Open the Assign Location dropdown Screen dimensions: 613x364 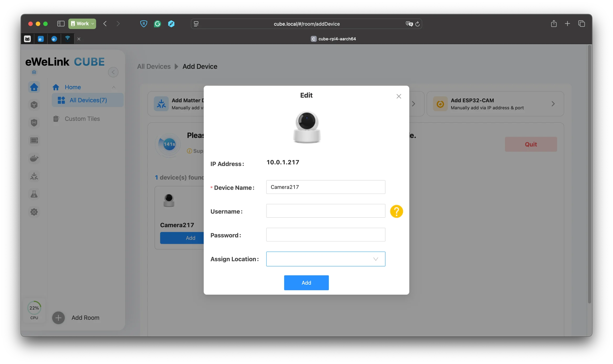(325, 259)
